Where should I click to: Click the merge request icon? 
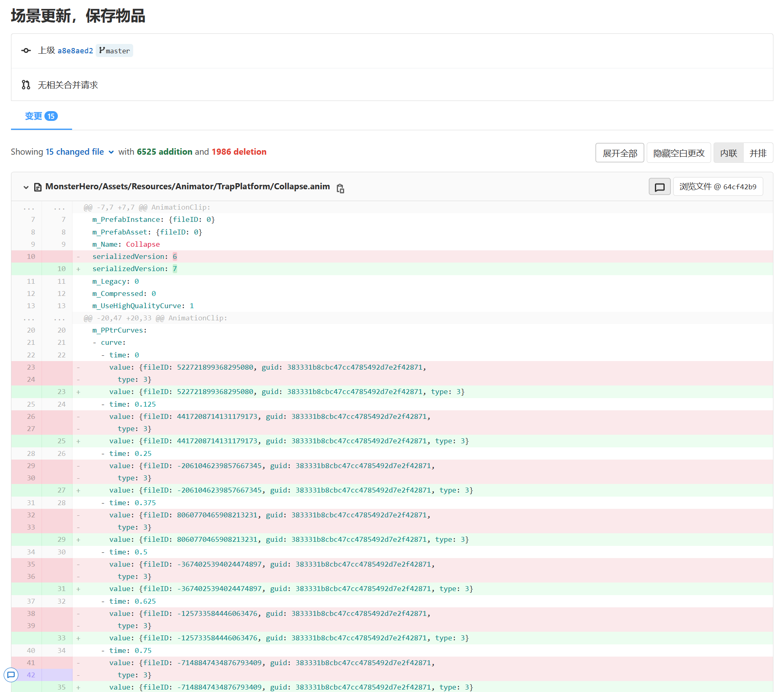click(x=26, y=85)
